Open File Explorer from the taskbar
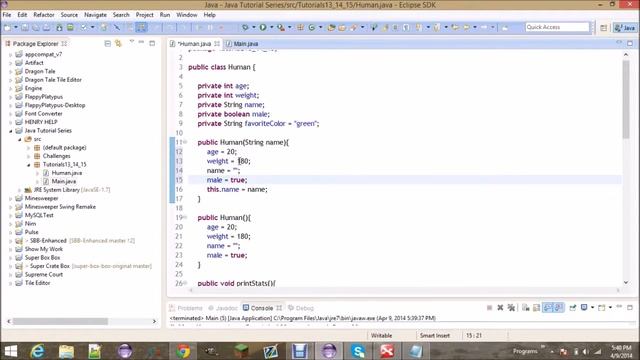This screenshot has width=640, height=360. (66, 351)
